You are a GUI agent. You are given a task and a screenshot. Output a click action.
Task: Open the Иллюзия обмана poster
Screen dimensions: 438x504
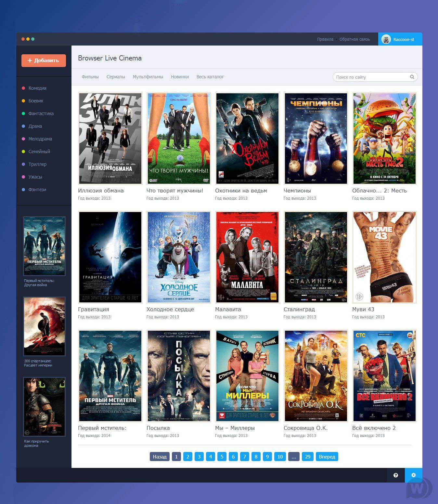tap(110, 139)
